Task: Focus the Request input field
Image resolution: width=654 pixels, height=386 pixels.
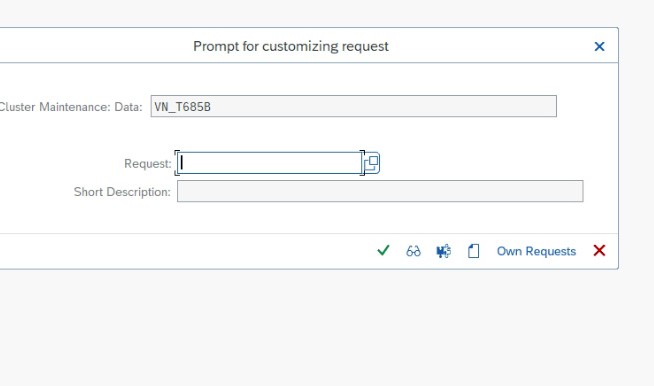Action: (269, 163)
